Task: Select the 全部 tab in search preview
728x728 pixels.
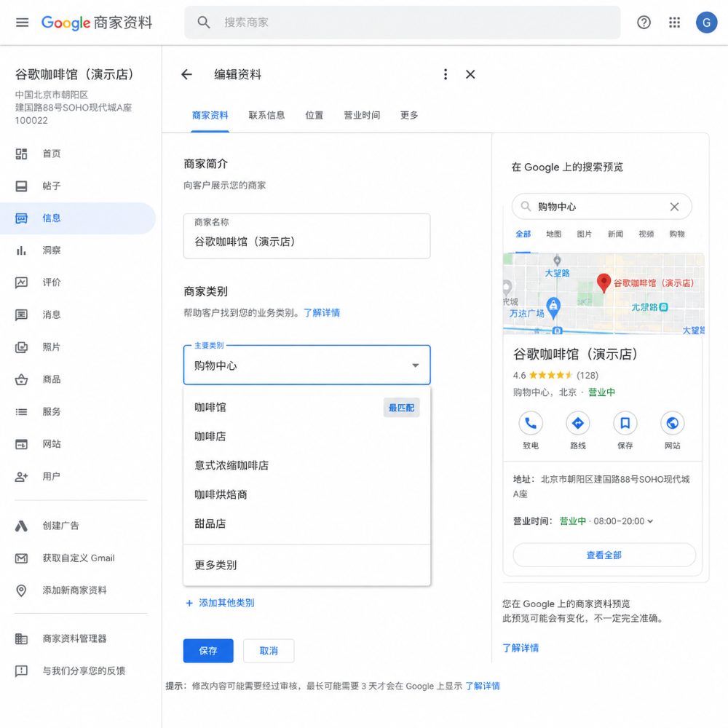Action: click(x=523, y=234)
